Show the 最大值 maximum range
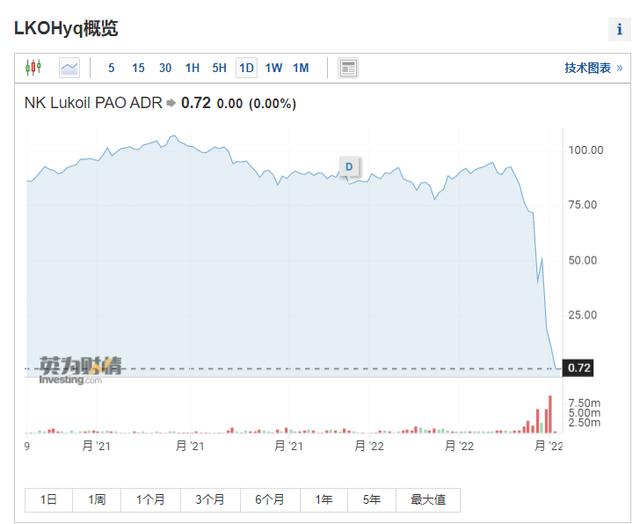This screenshot has height=524, width=640. pyautogui.click(x=428, y=500)
